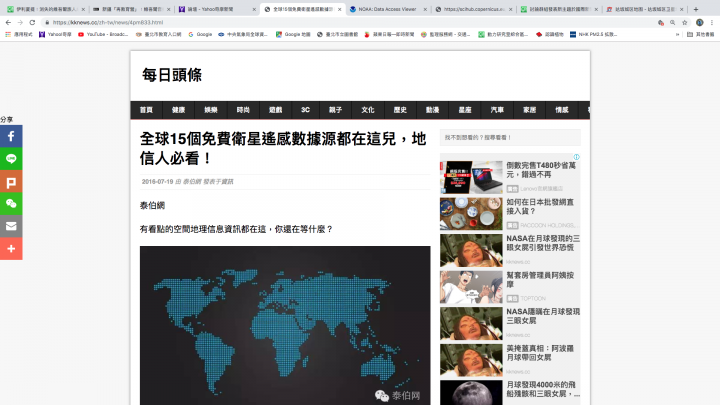This screenshot has width=720, height=405.
Task: Reload the current page
Action: [32, 22]
